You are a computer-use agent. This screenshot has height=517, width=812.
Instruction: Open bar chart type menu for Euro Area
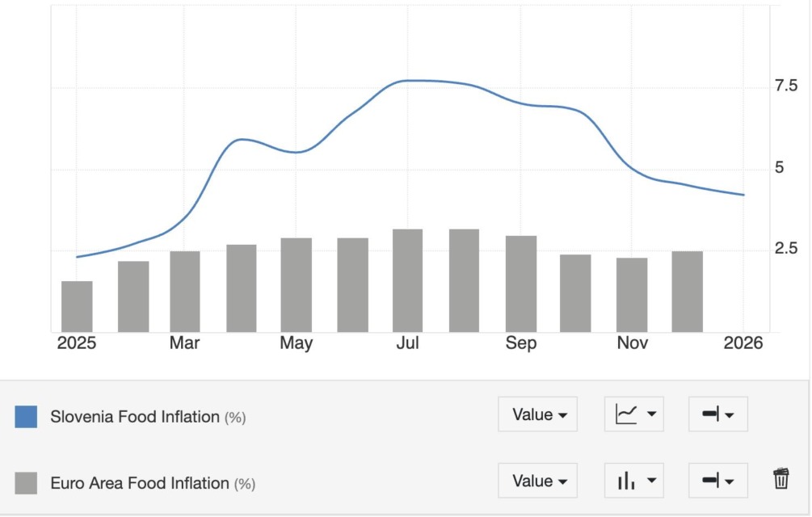pyautogui.click(x=633, y=481)
